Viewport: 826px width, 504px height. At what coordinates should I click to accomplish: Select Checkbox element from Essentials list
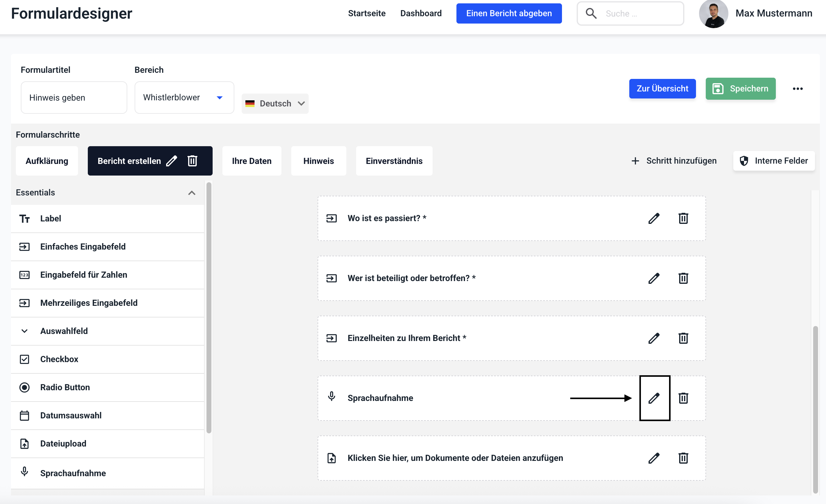pyautogui.click(x=59, y=359)
